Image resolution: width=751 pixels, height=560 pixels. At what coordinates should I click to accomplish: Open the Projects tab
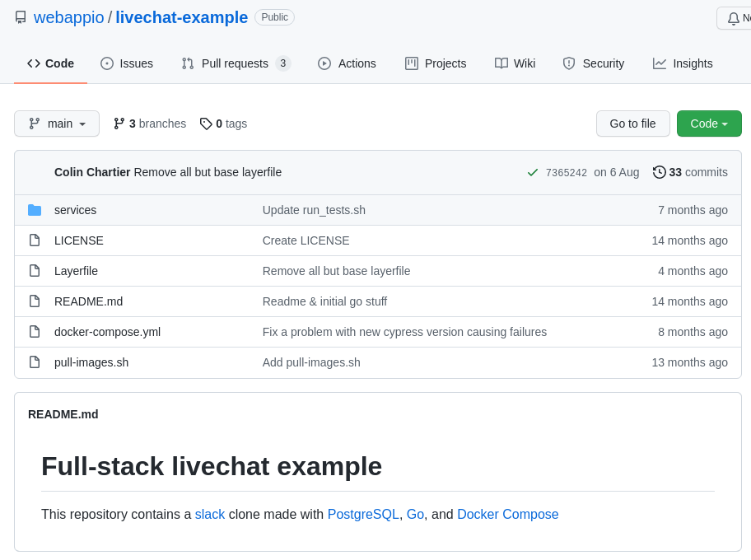click(436, 63)
